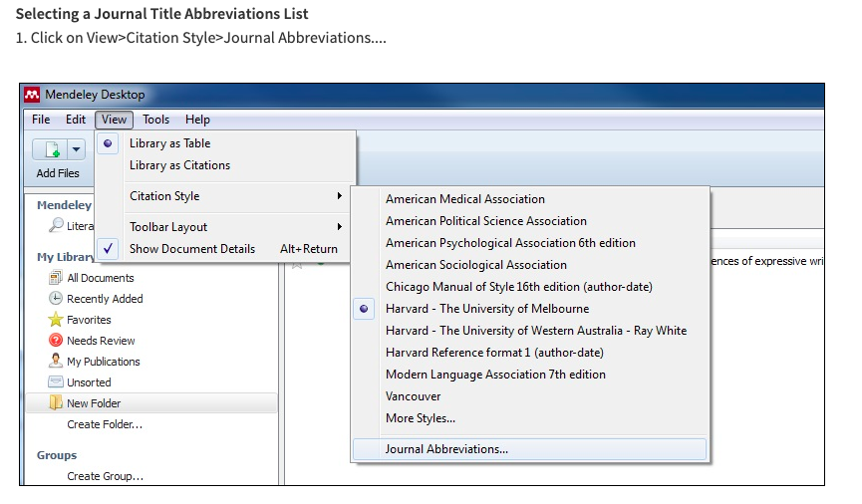Viewport: 862px width, 504px height.
Task: Choose American Psychological Association 6th edition
Action: click(x=510, y=243)
